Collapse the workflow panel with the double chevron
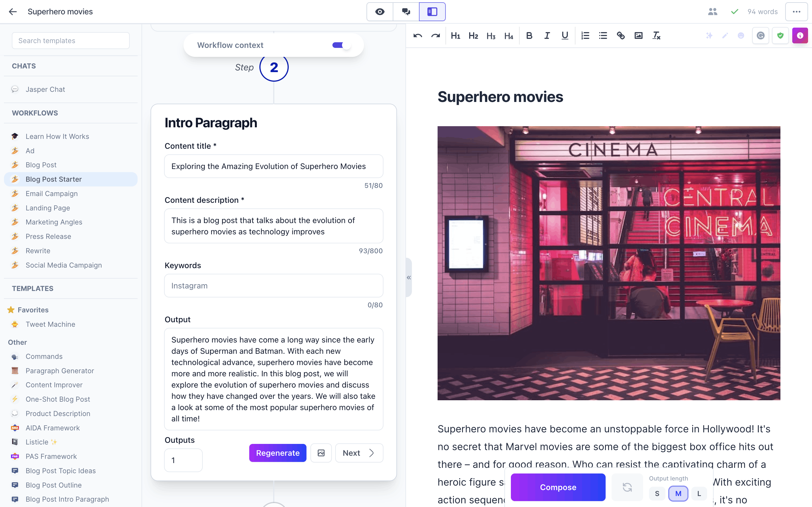Screen dimensions: 812x507 pyautogui.click(x=409, y=277)
